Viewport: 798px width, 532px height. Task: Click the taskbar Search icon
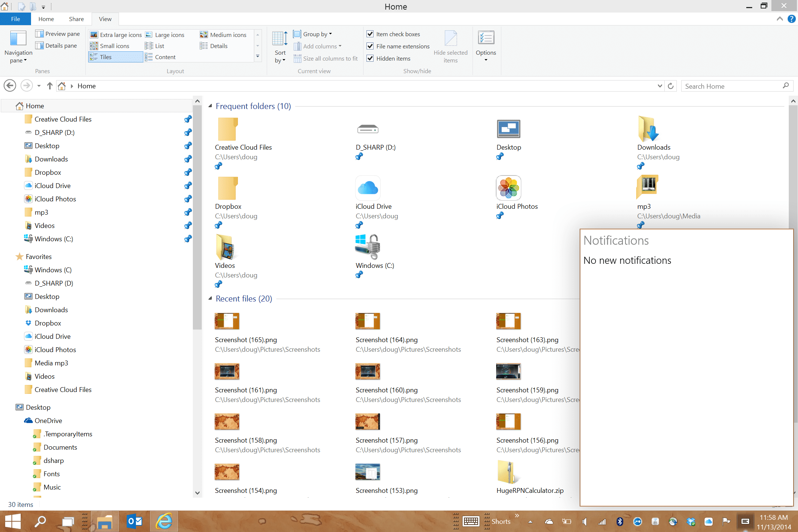click(x=40, y=521)
